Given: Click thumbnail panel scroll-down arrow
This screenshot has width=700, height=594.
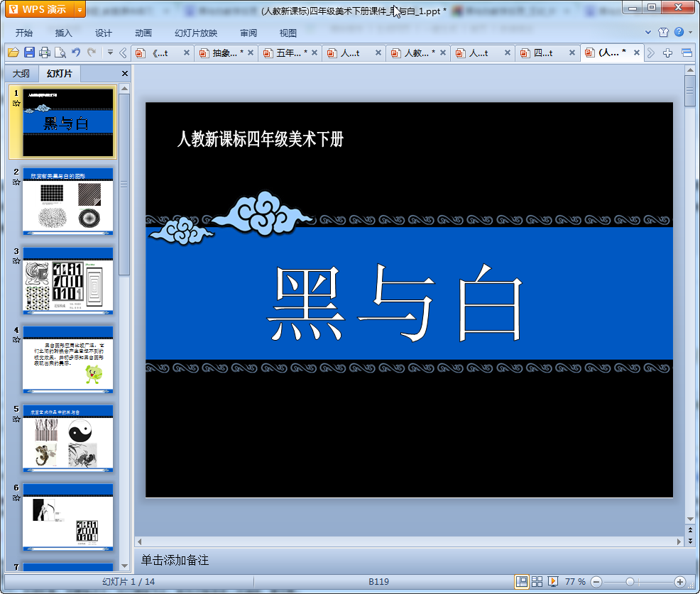Looking at the screenshot, I should (124, 566).
